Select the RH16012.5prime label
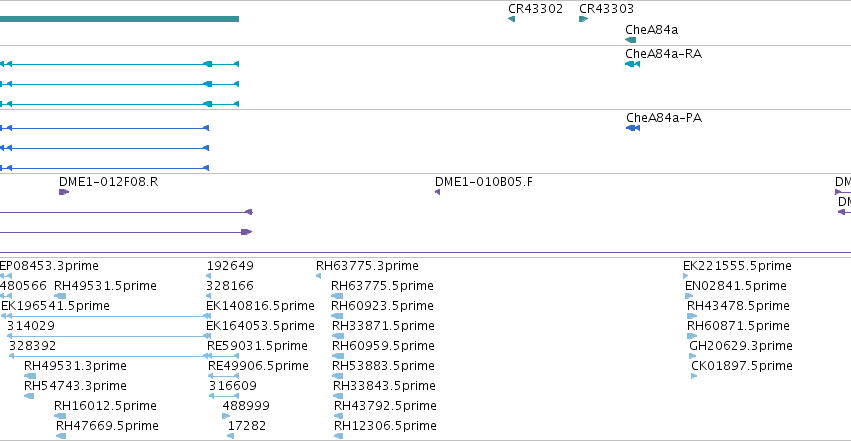 tap(105, 406)
